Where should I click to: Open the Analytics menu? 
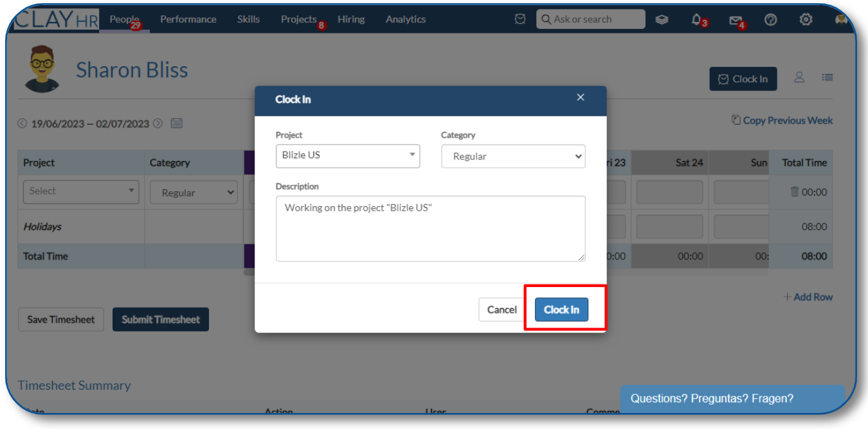click(x=406, y=19)
